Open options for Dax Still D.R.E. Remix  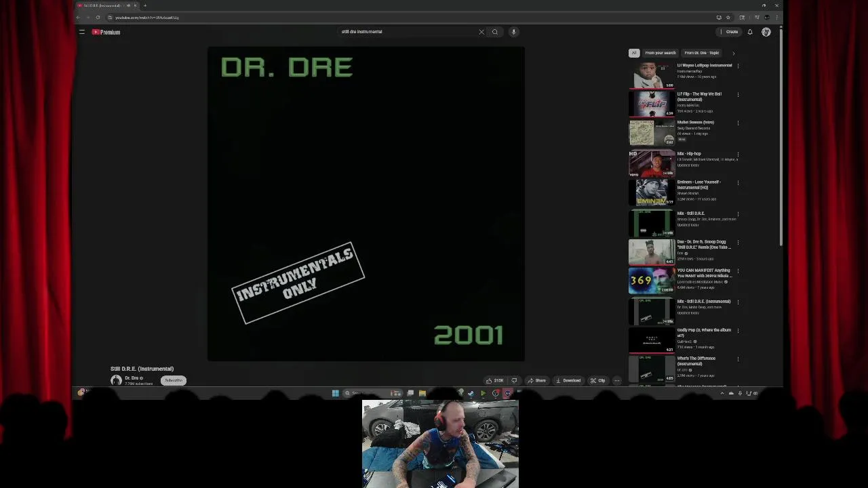point(738,242)
